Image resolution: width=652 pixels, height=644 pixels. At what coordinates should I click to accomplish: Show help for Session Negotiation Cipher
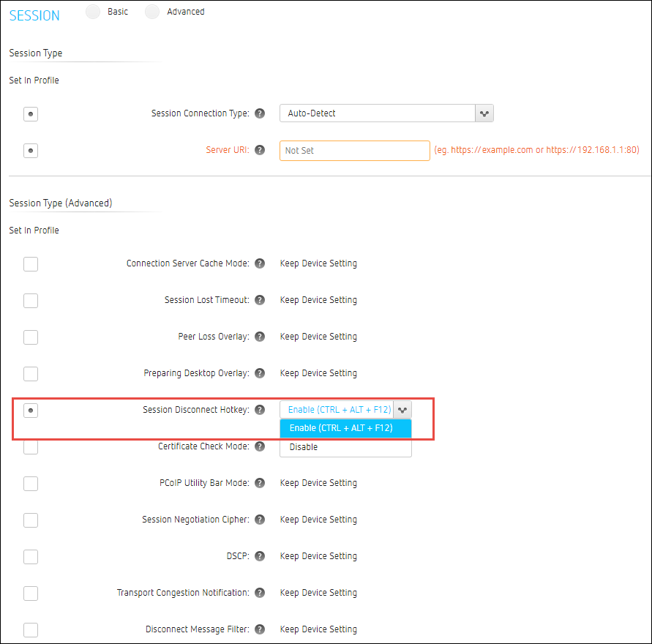coord(260,520)
